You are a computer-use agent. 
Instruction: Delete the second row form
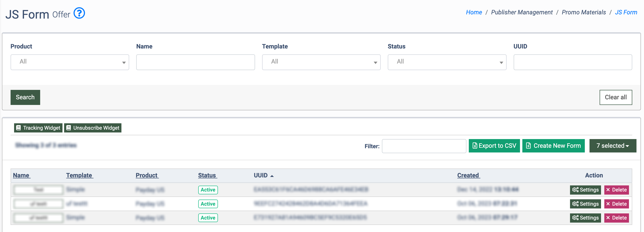coord(616,204)
